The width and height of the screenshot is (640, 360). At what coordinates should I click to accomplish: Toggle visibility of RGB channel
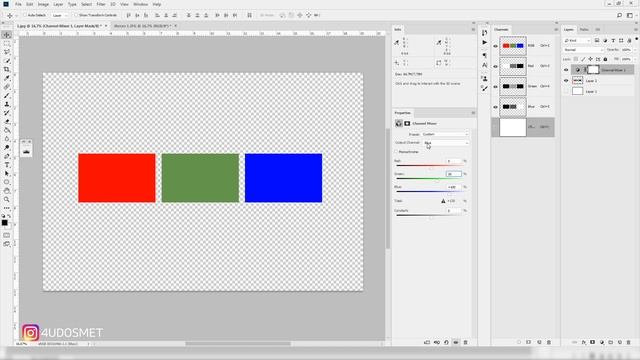(x=496, y=46)
